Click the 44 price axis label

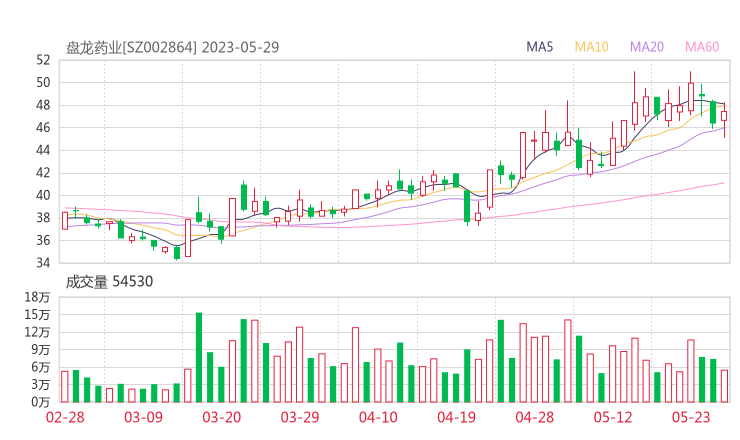click(x=43, y=150)
